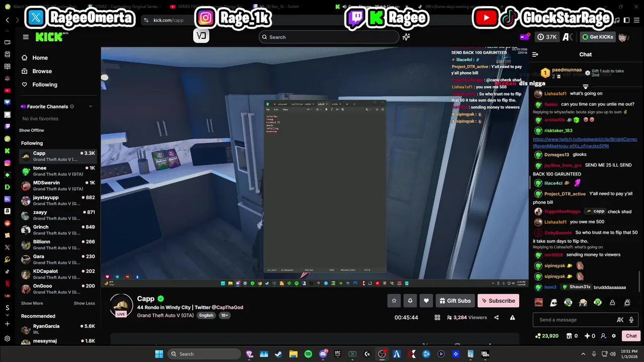Open Browse in Kick's sidebar
This screenshot has width=644, height=362.
click(x=42, y=71)
